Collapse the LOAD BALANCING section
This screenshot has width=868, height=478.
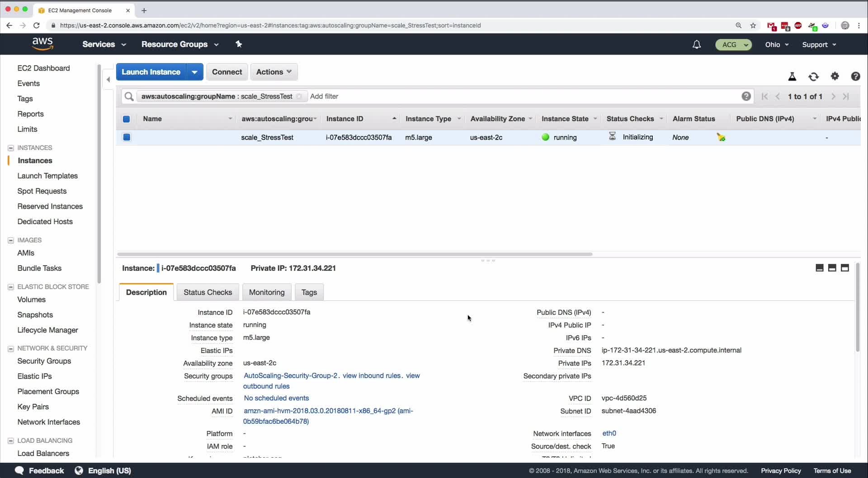[x=11, y=441]
